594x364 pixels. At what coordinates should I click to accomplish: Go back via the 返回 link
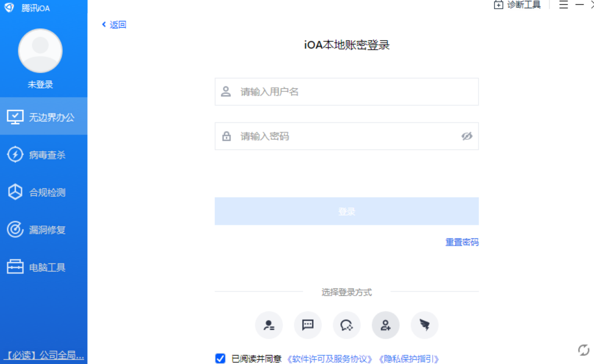click(114, 25)
